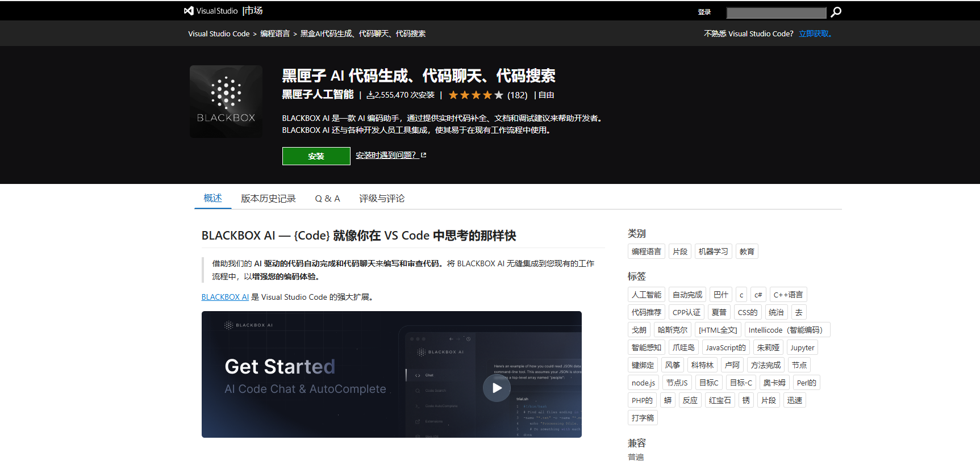
Task: Click the CSS的 tag
Action: pyautogui.click(x=748, y=312)
